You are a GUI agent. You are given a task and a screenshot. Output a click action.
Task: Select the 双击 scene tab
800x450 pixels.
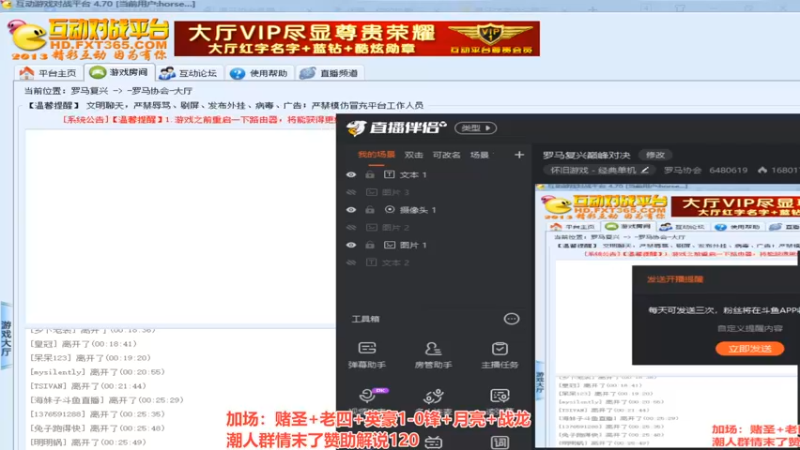(413, 155)
